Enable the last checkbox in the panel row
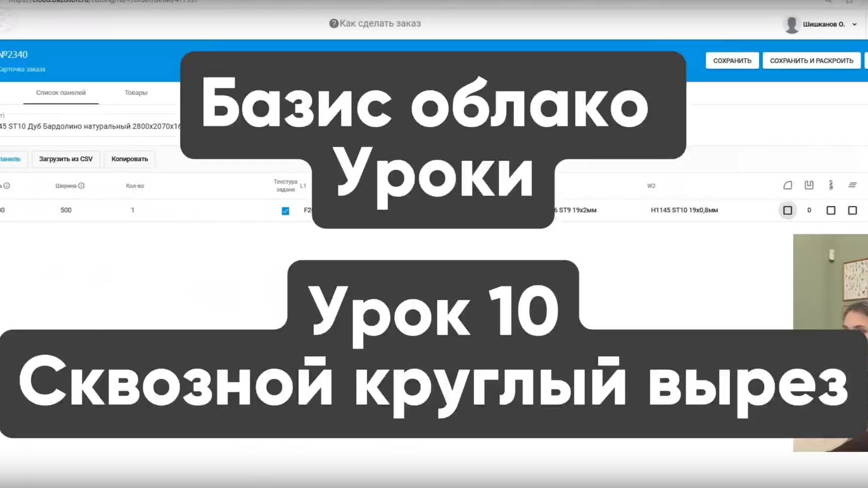This screenshot has width=868, height=488. click(x=853, y=211)
